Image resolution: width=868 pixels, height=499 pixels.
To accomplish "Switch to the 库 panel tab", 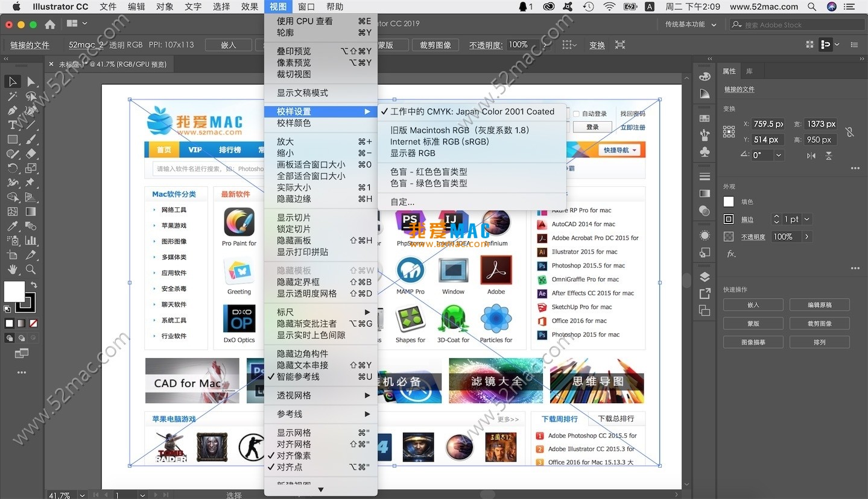I will tap(749, 71).
